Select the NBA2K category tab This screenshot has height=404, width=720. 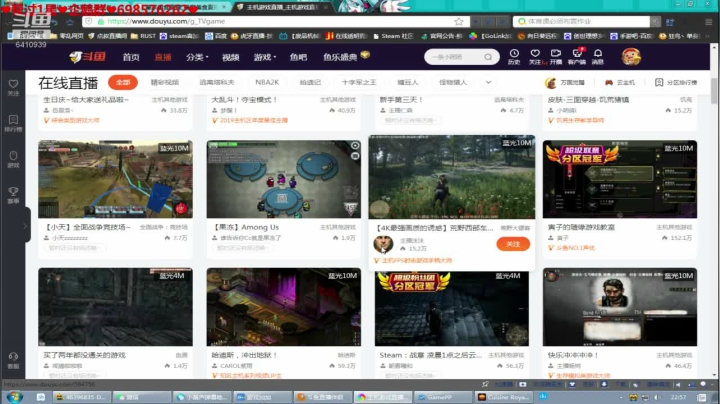tap(267, 82)
